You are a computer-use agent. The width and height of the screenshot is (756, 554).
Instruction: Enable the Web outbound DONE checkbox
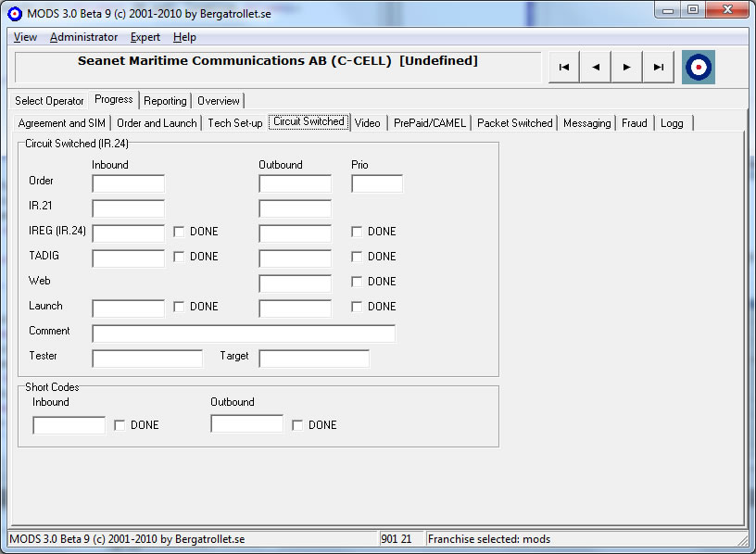coord(357,282)
